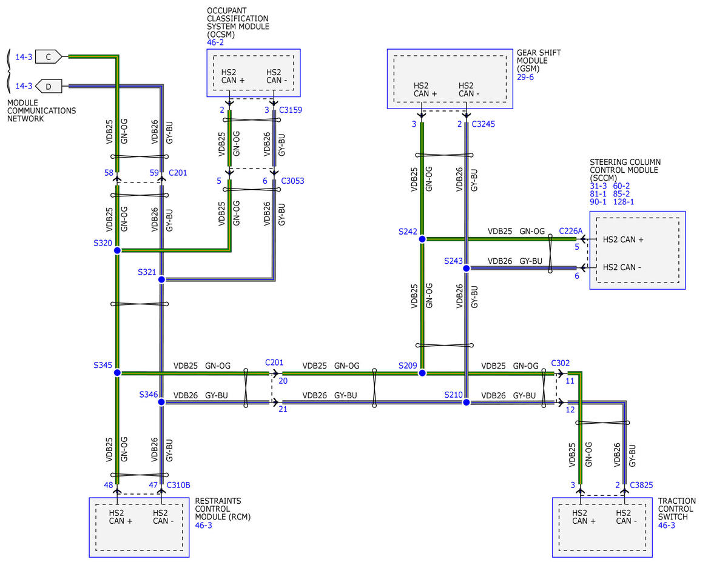The image size is (728, 562).
Task: Select pin number 48 at connector C310B
Action: click(x=109, y=485)
